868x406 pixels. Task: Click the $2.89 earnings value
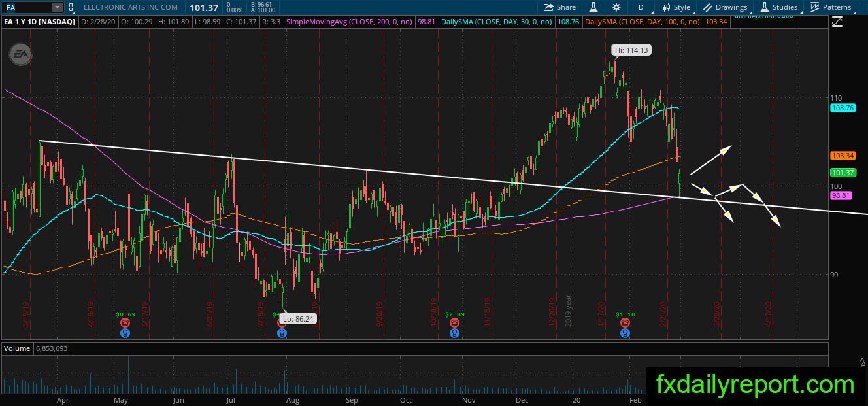point(454,314)
